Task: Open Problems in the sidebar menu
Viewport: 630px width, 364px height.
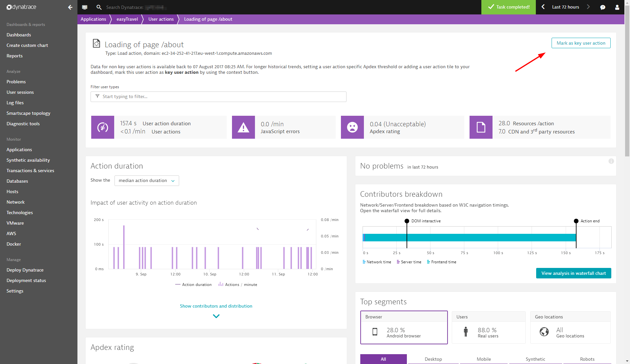Action: pos(16,82)
